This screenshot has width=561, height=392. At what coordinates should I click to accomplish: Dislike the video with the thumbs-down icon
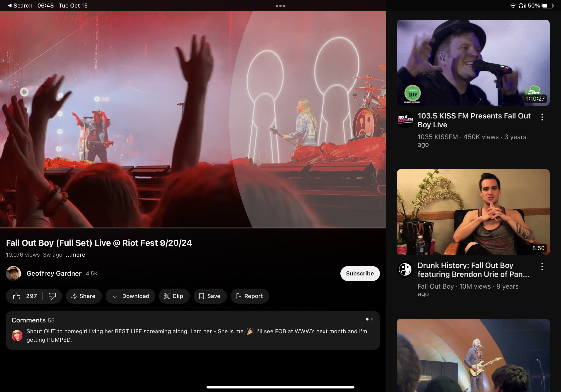click(52, 296)
